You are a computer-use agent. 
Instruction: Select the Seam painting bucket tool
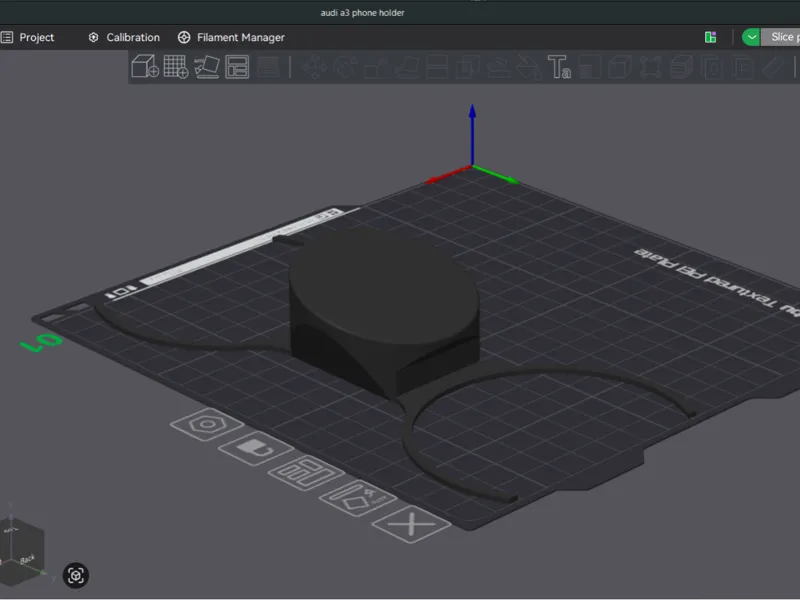point(529,66)
